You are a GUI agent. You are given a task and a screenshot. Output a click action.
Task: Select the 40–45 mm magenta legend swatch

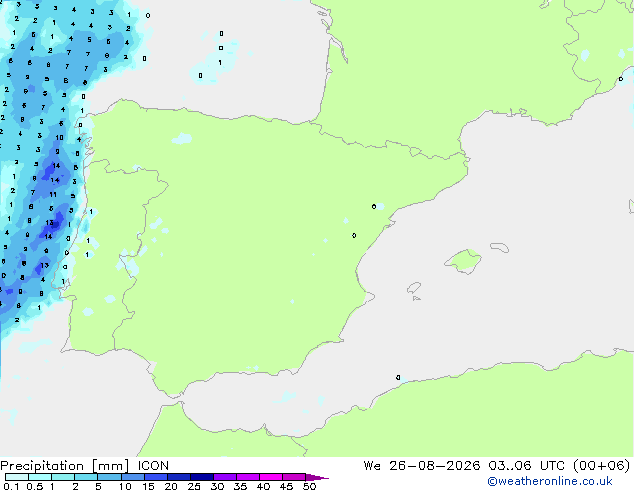tap(271, 477)
